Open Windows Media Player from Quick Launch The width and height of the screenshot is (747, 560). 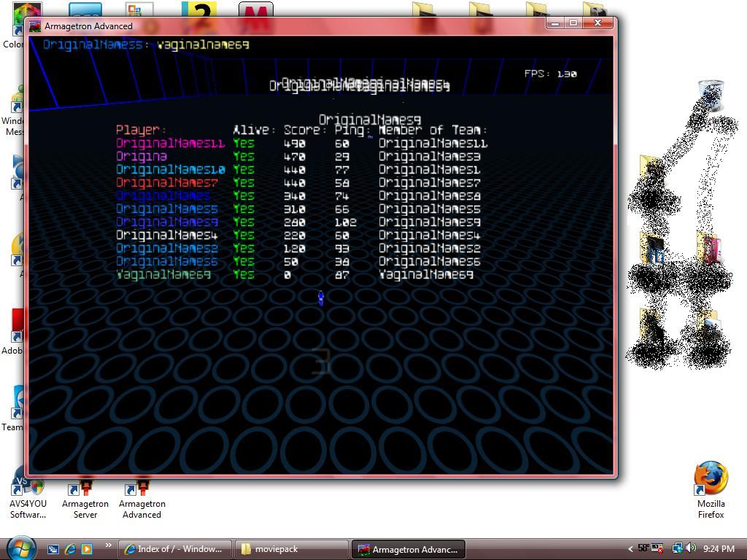tap(87, 549)
